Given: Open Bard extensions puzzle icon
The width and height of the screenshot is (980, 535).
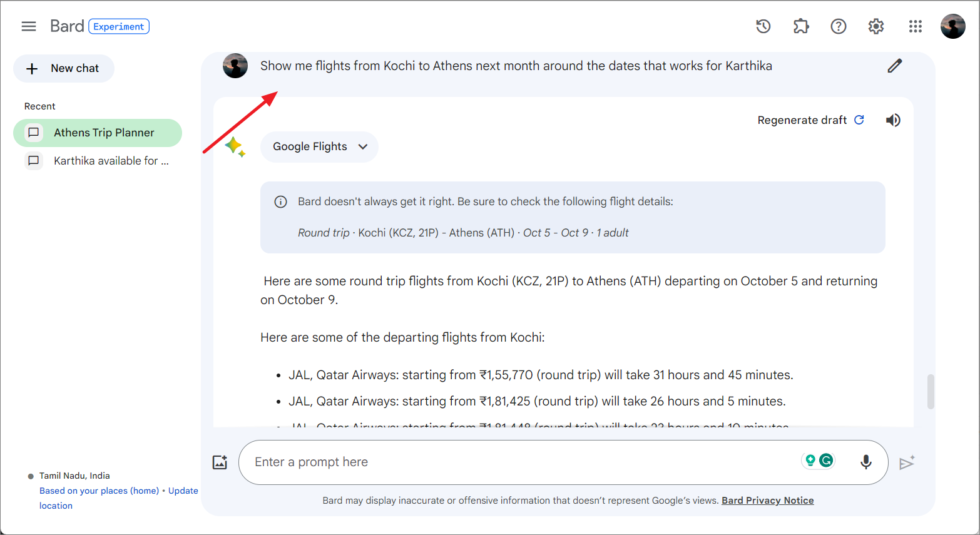Looking at the screenshot, I should (x=800, y=26).
